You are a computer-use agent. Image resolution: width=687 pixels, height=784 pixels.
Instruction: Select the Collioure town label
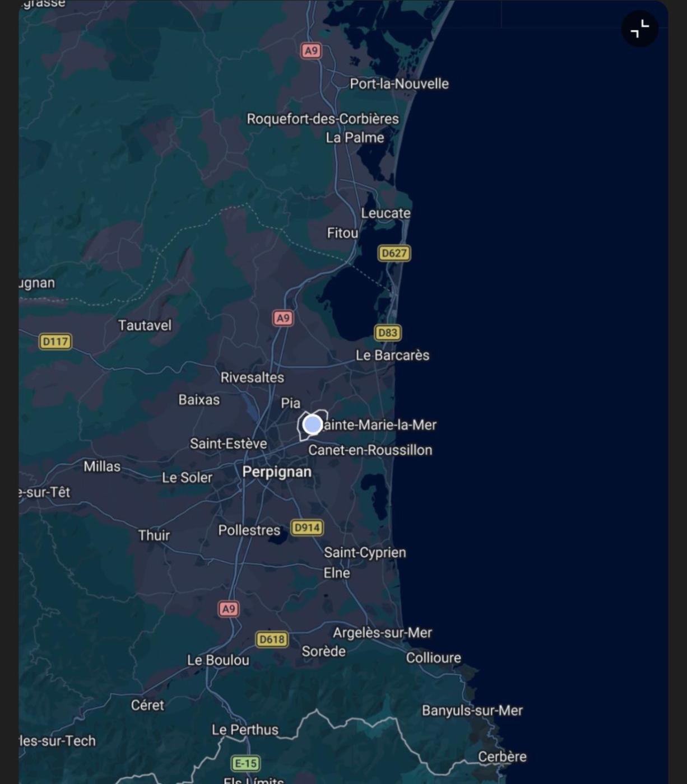coord(433,658)
